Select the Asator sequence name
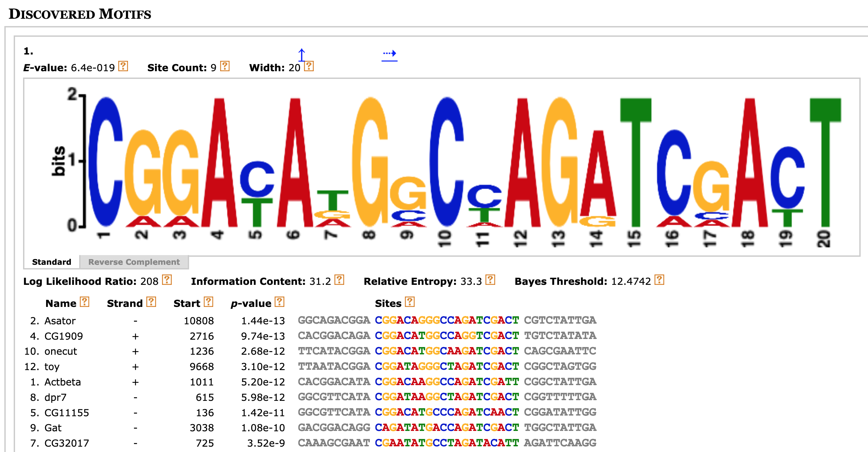The image size is (868, 452). [x=60, y=321]
